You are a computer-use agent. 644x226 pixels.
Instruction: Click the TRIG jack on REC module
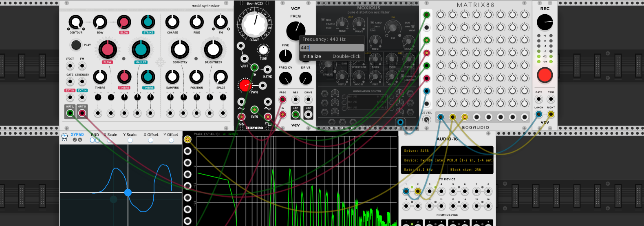(551, 99)
